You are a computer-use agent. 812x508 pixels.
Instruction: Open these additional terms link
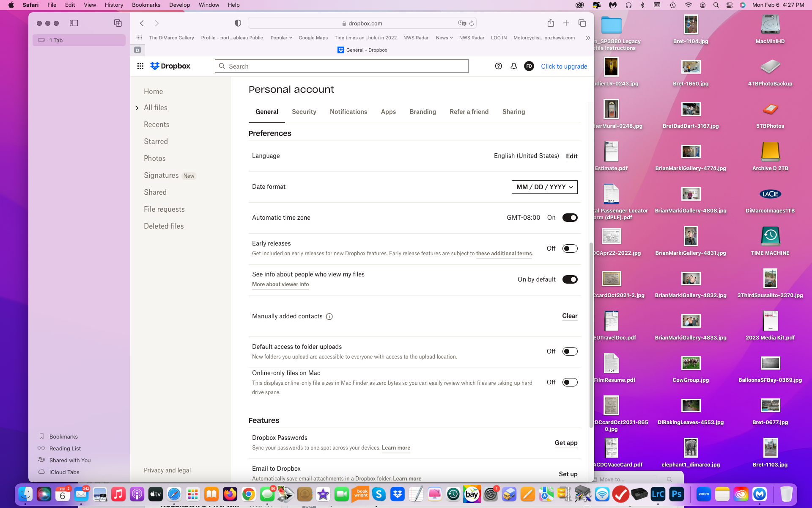point(504,254)
